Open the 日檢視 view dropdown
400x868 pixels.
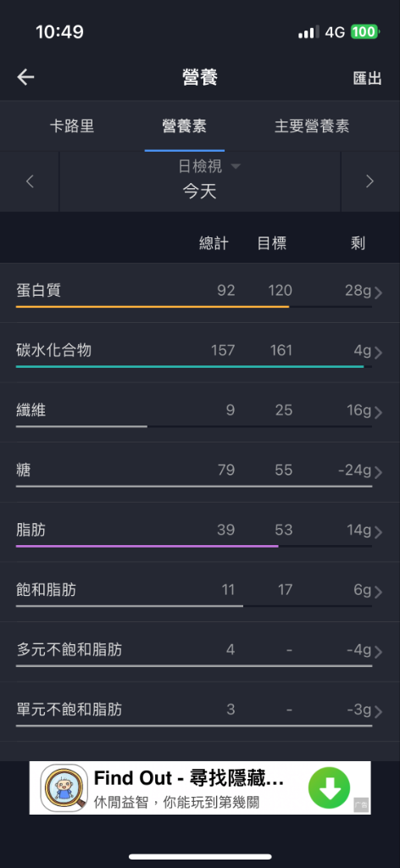209,165
